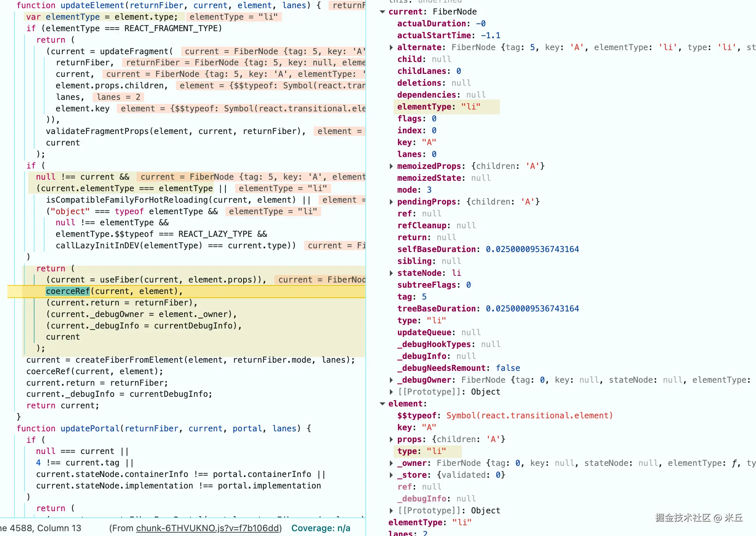Select the mode: 3 property
756x536 pixels.
tap(414, 190)
